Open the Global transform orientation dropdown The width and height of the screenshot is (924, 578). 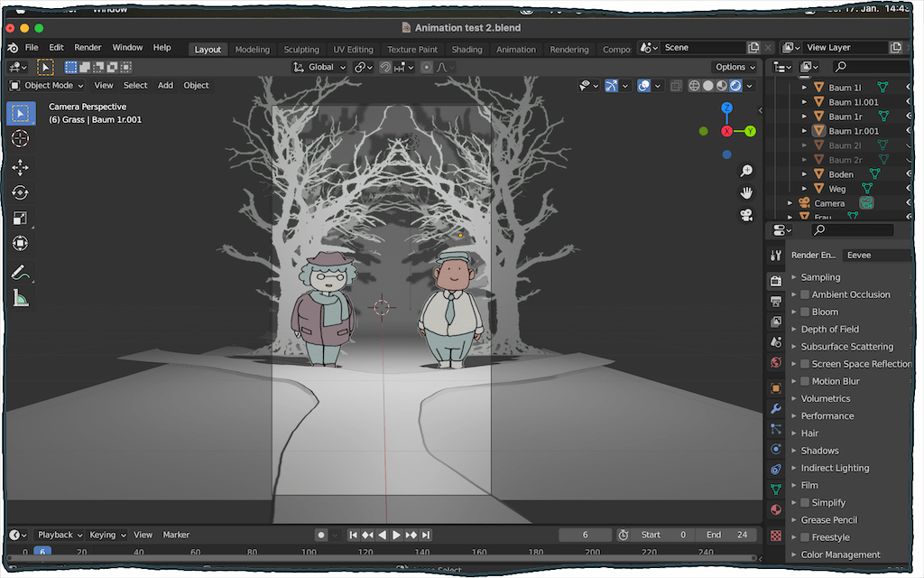[x=320, y=67]
